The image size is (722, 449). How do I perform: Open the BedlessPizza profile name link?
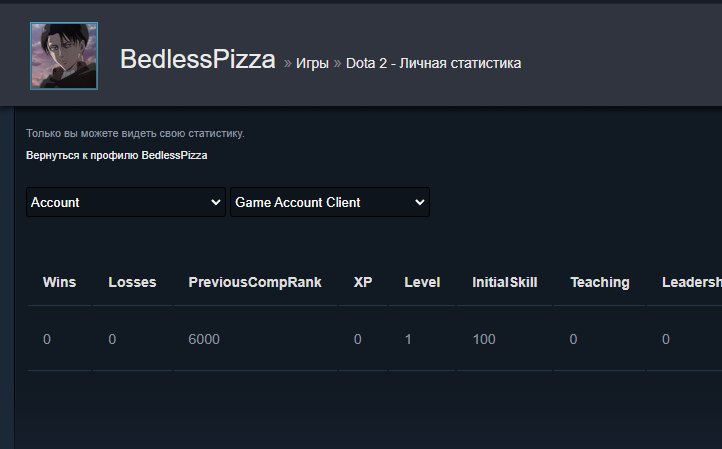[x=198, y=59]
